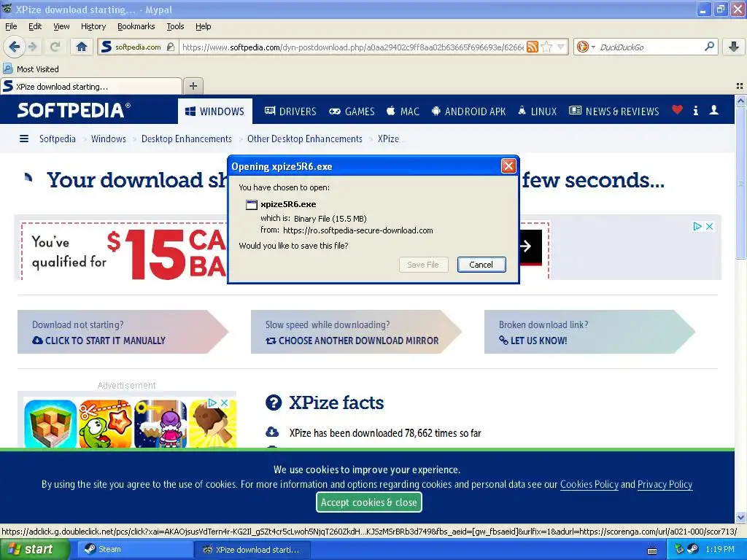Open a new tab with plus button
The image size is (747, 560).
[x=193, y=86]
